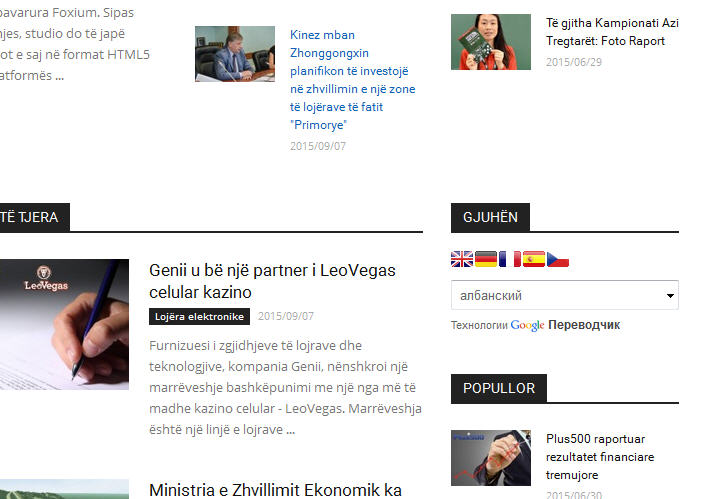The height and width of the screenshot is (499, 713).
Task: Pick the Spanish flag icon
Action: 534,259
